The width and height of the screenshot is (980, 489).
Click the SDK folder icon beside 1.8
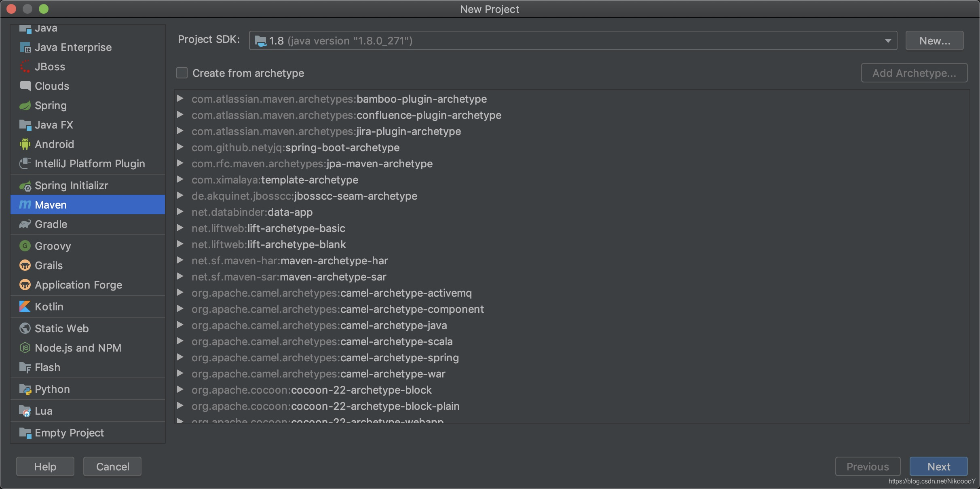(260, 41)
